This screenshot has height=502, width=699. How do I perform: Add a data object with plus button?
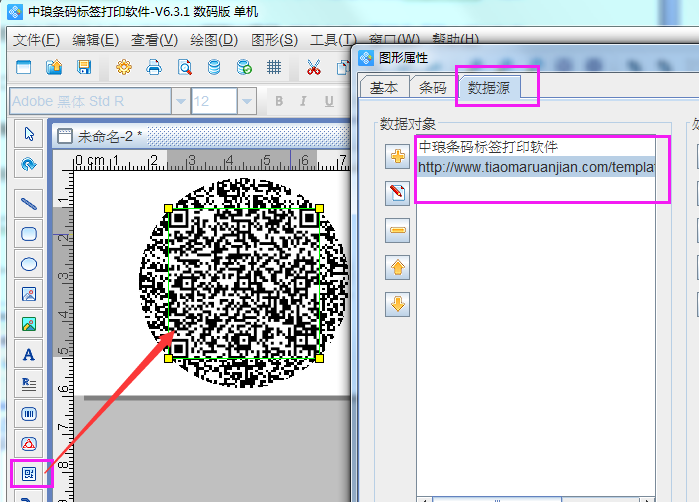pyautogui.click(x=398, y=156)
